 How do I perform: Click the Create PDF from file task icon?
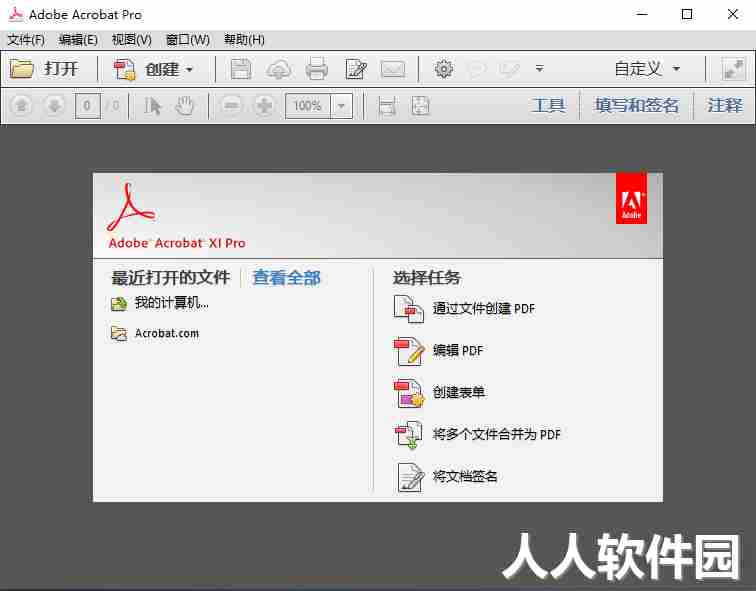[x=409, y=309]
